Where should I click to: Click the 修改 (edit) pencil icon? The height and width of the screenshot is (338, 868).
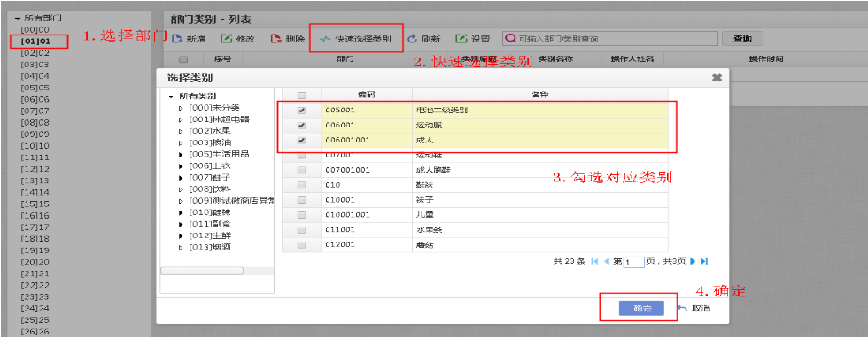(226, 39)
